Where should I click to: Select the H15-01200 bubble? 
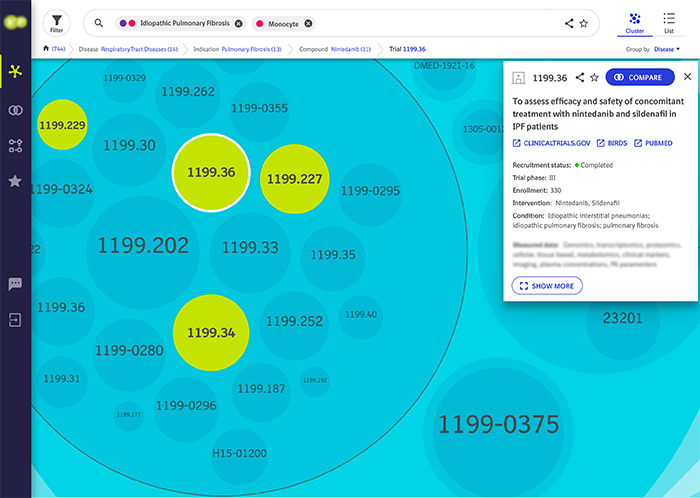point(239,457)
